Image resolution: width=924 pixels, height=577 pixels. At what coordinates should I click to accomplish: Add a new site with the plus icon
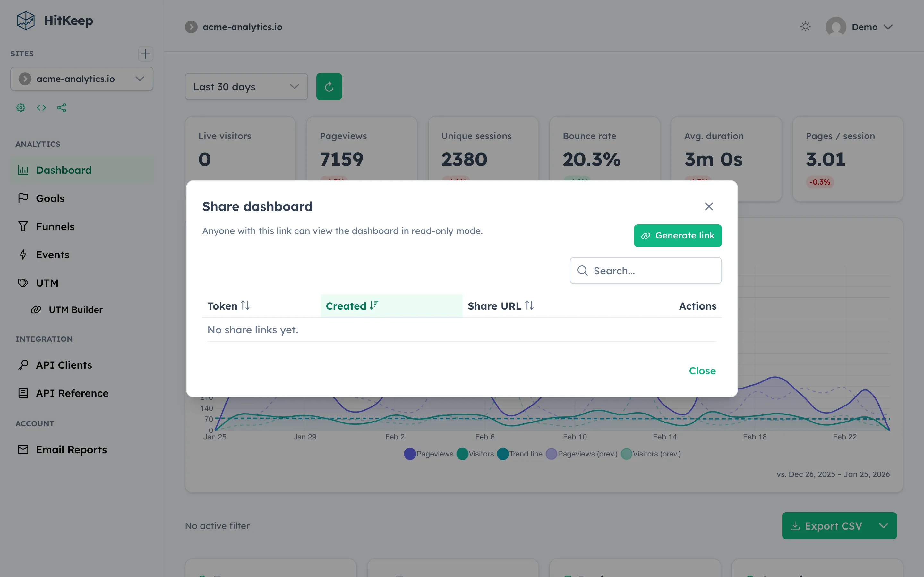click(145, 54)
